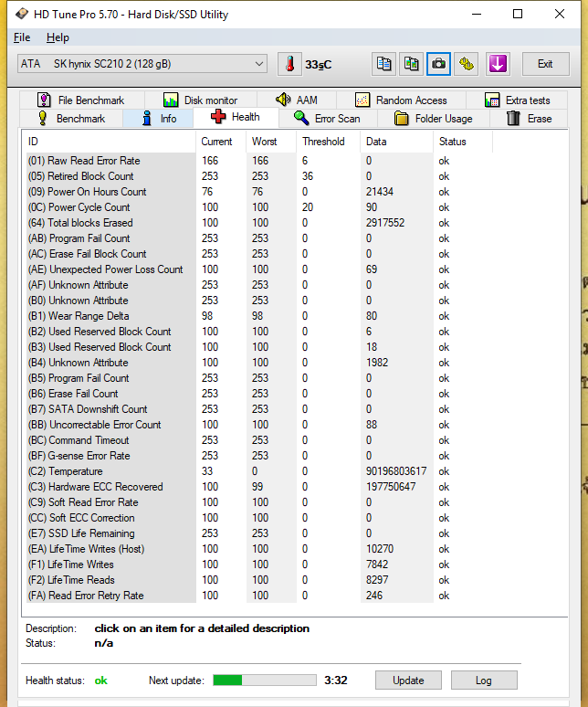
Task: Select the (AE) Unexpected Power Loss Count row
Action: [259, 269]
